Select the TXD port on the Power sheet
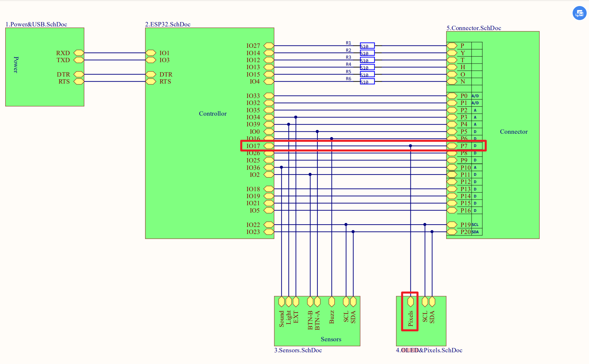Screen dimensions: 589x364 (79, 60)
